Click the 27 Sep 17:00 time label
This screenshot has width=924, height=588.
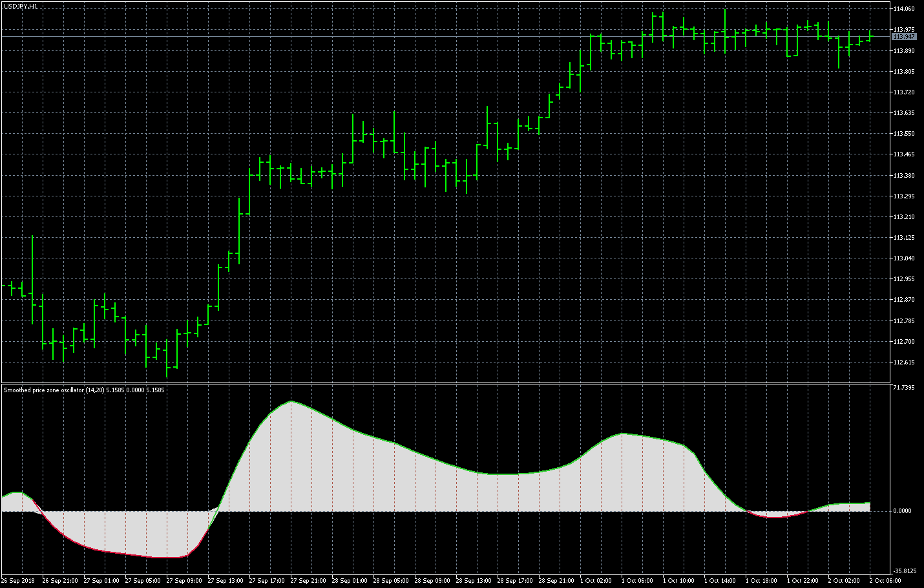[267, 581]
